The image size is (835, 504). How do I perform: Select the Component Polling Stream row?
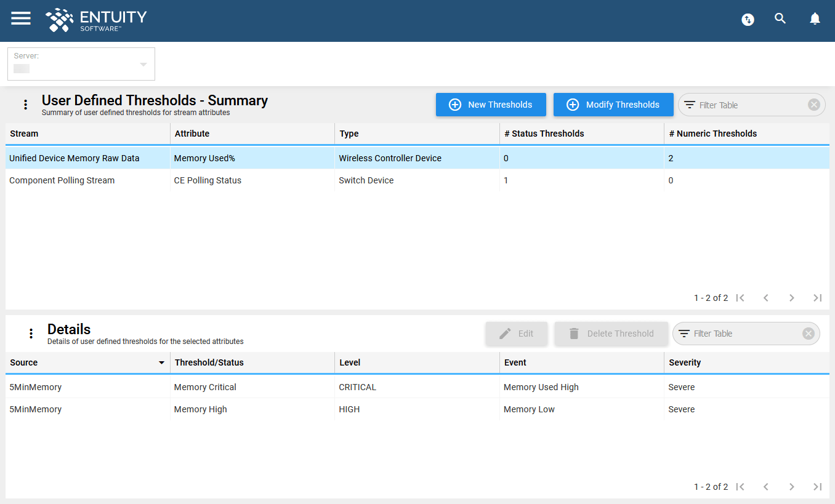(x=418, y=180)
